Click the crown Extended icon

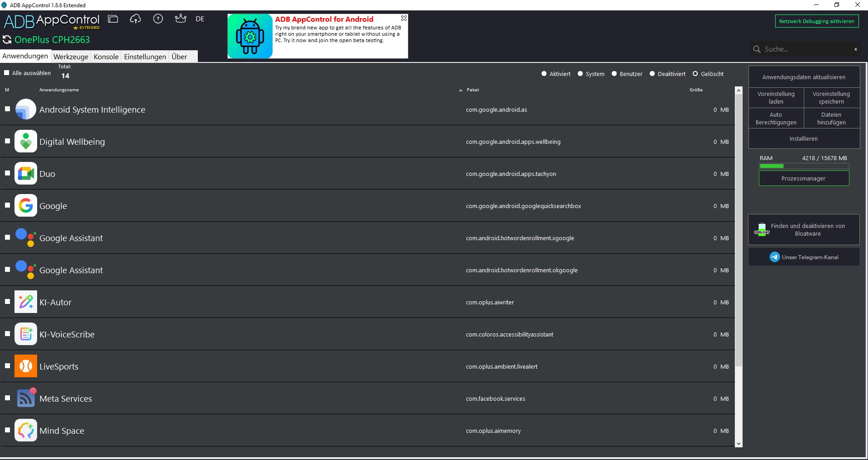(181, 19)
